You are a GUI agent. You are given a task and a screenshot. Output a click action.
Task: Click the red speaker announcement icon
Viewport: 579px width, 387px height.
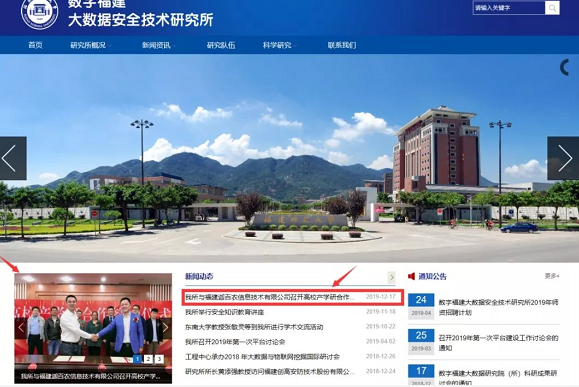411,276
